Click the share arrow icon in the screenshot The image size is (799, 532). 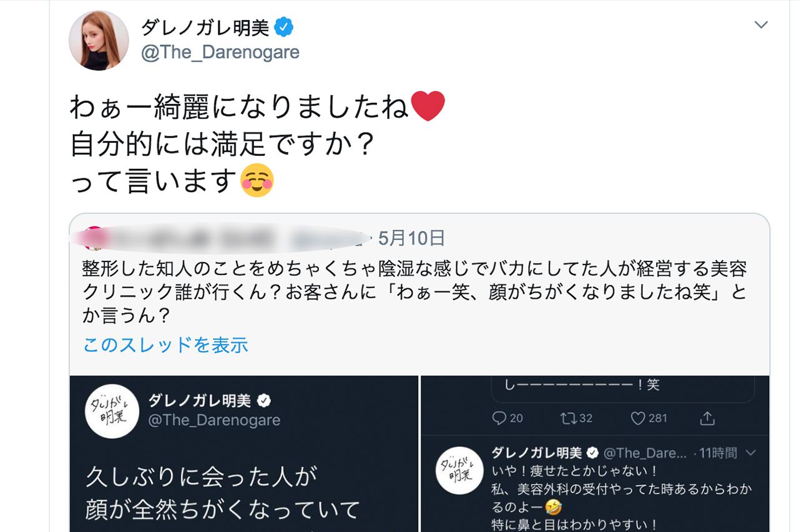(708, 418)
